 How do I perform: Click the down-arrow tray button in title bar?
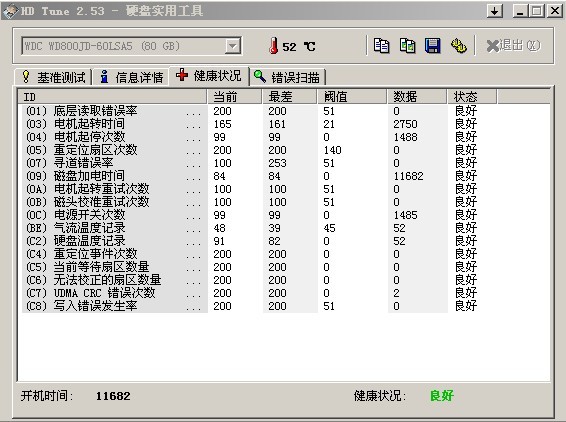495,11
